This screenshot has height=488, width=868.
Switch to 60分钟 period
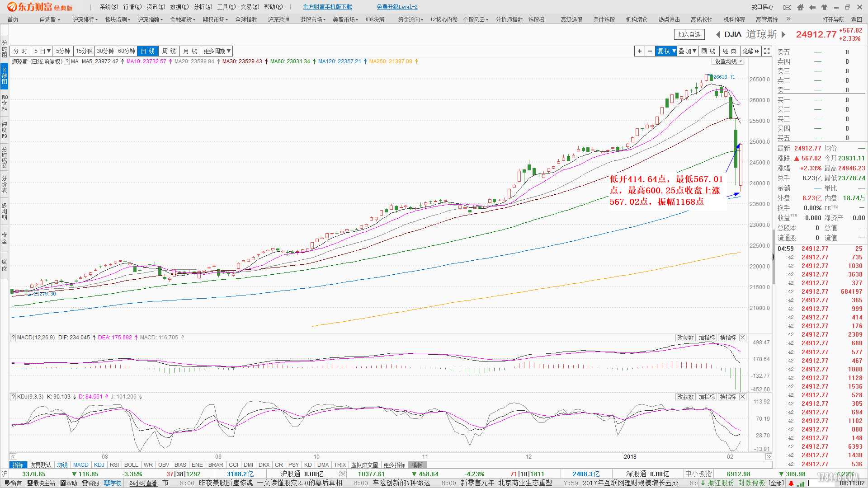127,51
